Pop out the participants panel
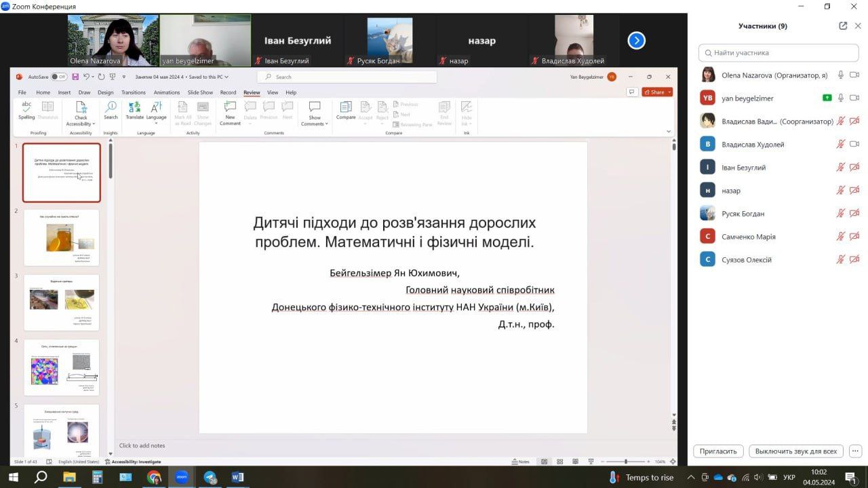 (843, 26)
